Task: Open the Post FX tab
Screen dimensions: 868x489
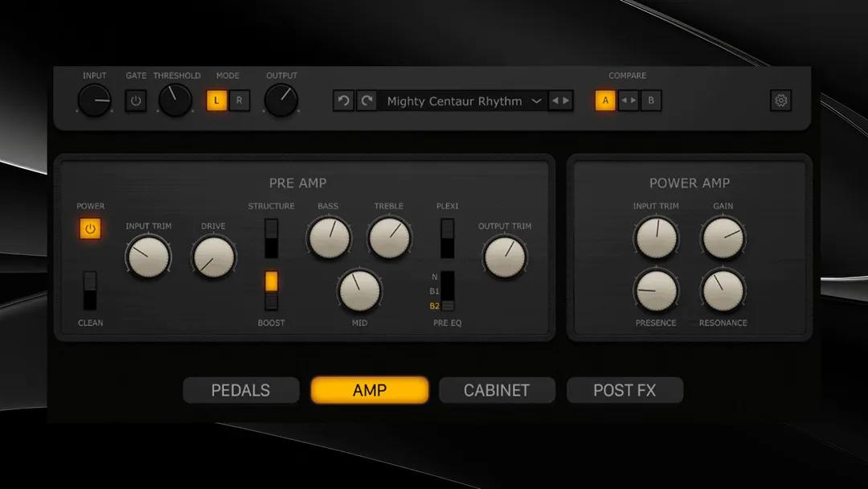Action: [x=625, y=390]
